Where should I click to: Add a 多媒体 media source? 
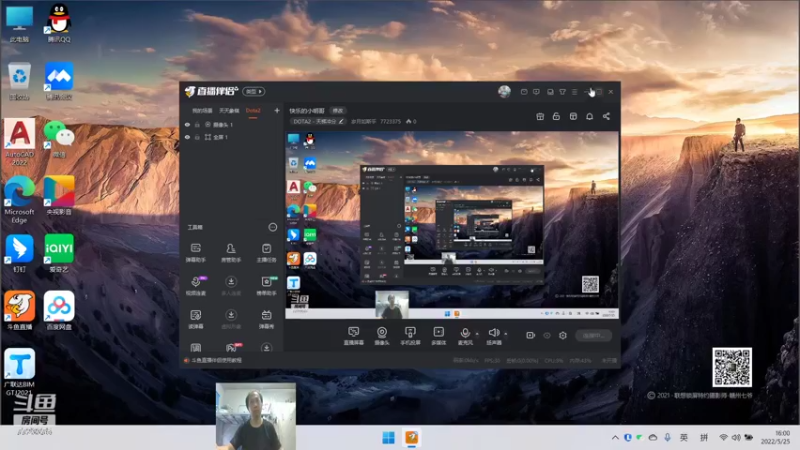439,336
